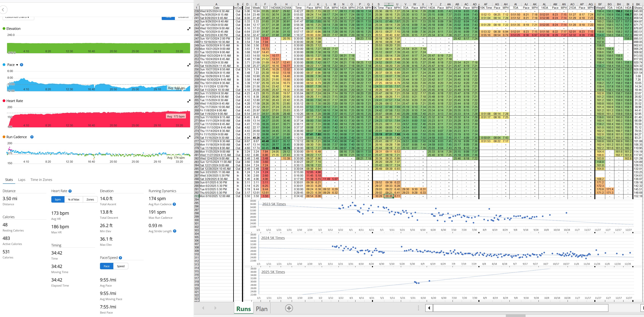
Task: Click the Excel tab bar split handle dots
Action: pyautogui.click(x=419, y=308)
